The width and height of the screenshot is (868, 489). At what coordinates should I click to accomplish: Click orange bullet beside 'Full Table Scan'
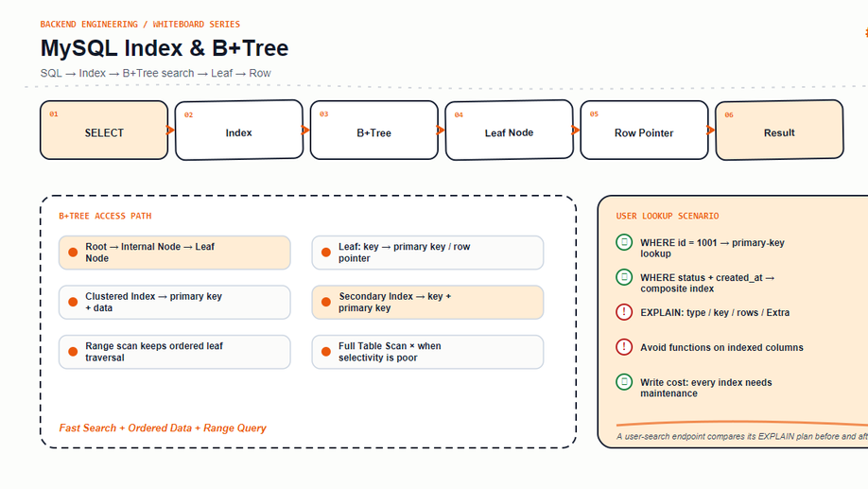click(x=326, y=352)
